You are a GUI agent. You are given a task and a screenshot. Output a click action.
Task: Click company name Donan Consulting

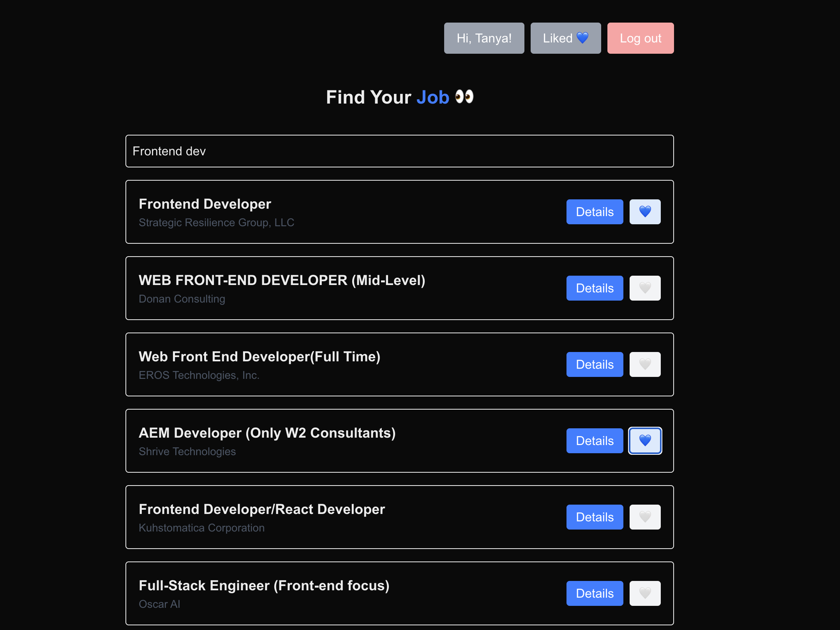(182, 299)
